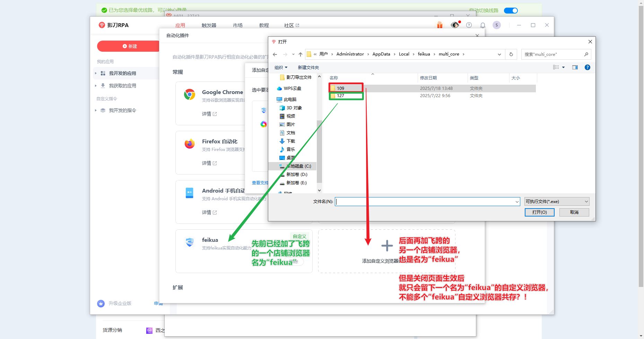Select the Android phone automation icon

pos(190,193)
